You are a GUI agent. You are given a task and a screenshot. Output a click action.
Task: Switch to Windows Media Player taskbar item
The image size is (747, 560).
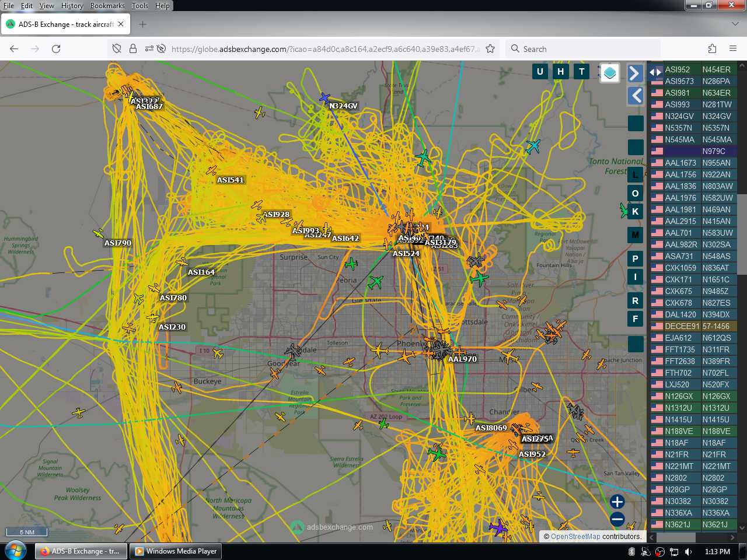[x=176, y=551]
